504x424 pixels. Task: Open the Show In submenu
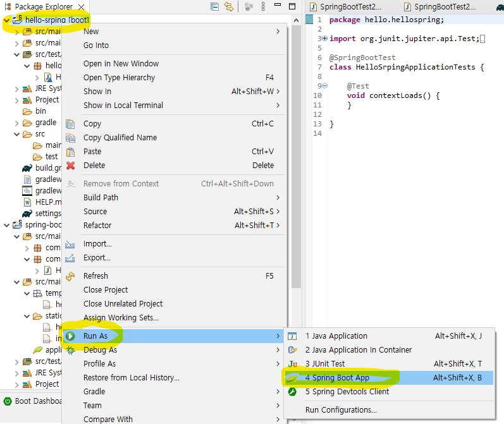coord(174,92)
